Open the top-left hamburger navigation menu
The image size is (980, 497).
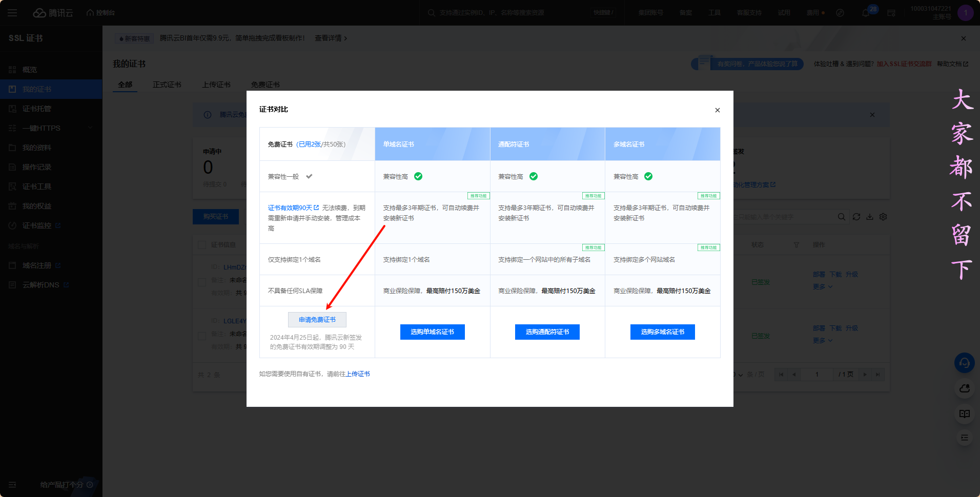pos(12,13)
